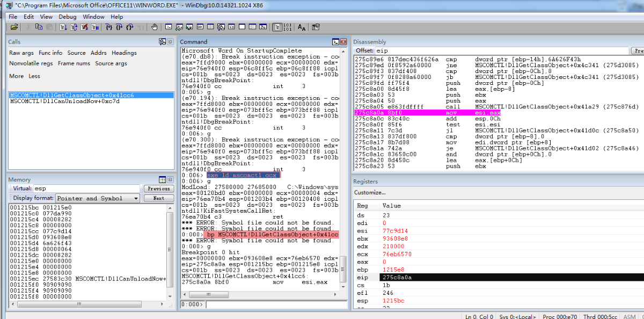Image resolution: width=644 pixels, height=319 pixels.
Task: Open the View menu
Action: [46, 17]
